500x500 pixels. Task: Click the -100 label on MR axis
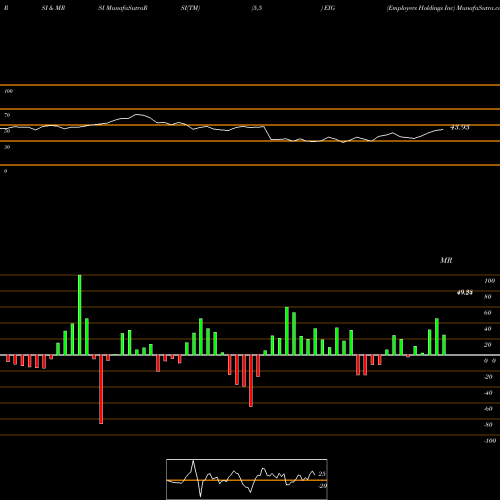click(490, 441)
